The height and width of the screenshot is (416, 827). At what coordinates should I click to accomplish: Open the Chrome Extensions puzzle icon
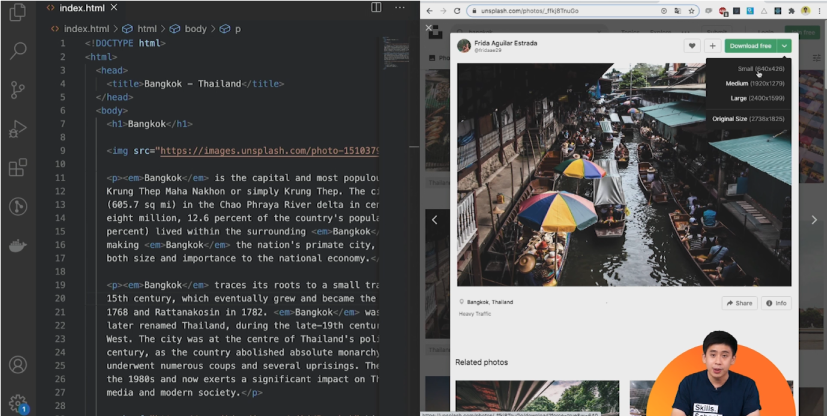pyautogui.click(x=791, y=11)
